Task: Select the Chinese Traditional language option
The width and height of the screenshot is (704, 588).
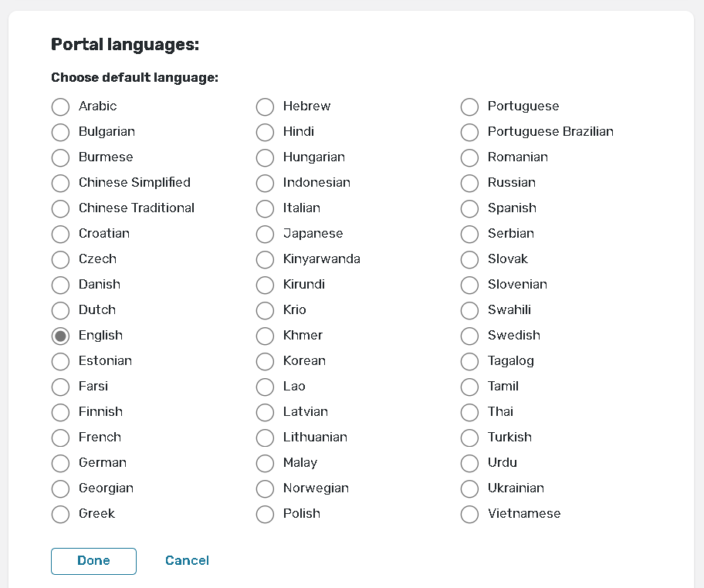Action: (61, 208)
